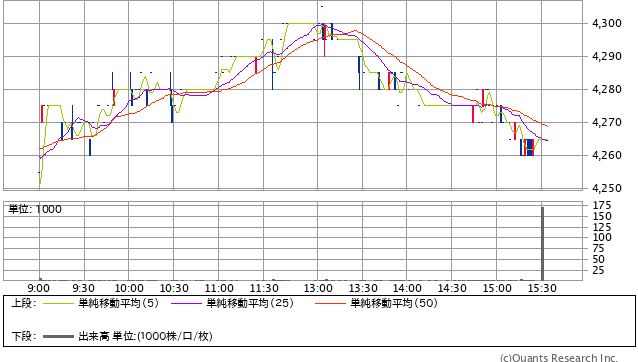
Task: Click the 単純移動平均(50) legend text
Action: tap(394, 303)
